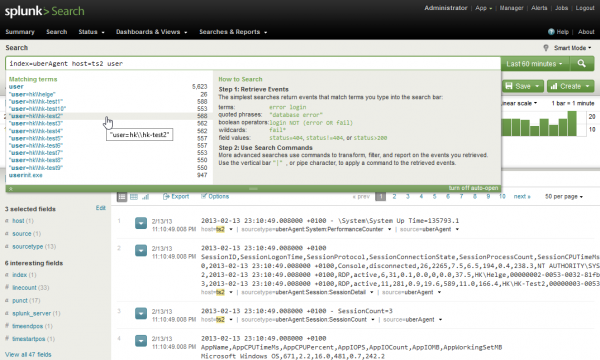Select suggestion "user=hk\\hk-test10"
Viewport: 600px width, 360px height.
pos(108,109)
